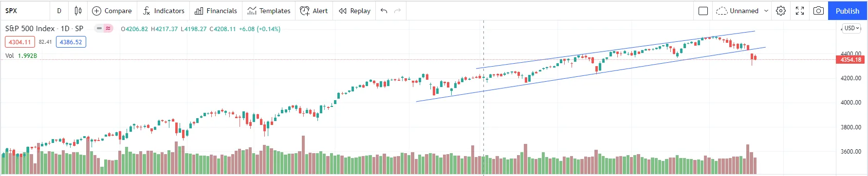Change the D timeframe interval
Image resolution: width=868 pixels, height=176 pixels.
pyautogui.click(x=59, y=11)
